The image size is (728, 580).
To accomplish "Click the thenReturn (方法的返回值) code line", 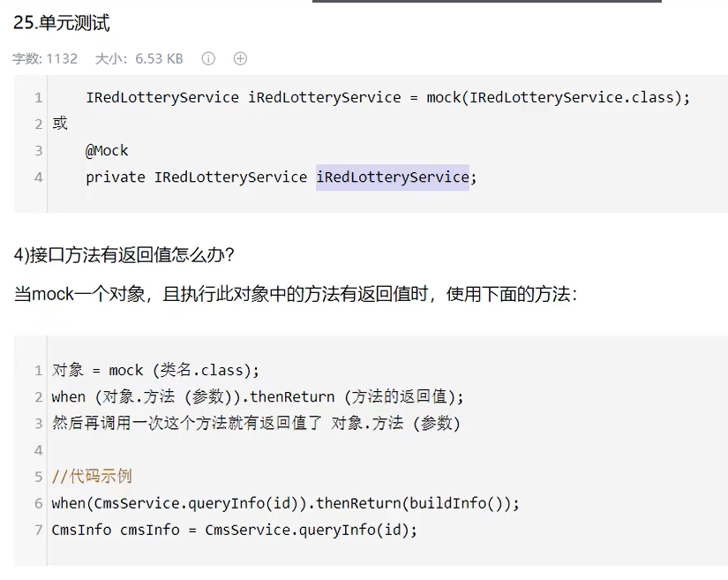I will click(x=257, y=396).
